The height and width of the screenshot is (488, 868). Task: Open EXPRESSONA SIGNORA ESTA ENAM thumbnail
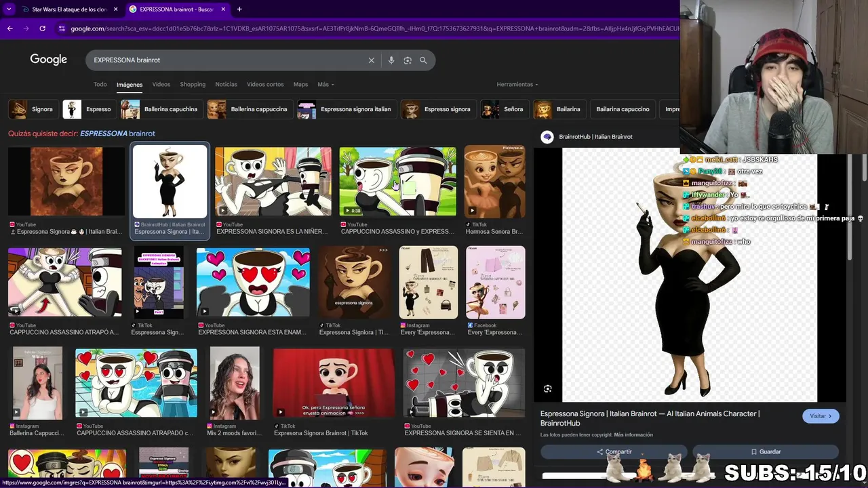point(253,282)
